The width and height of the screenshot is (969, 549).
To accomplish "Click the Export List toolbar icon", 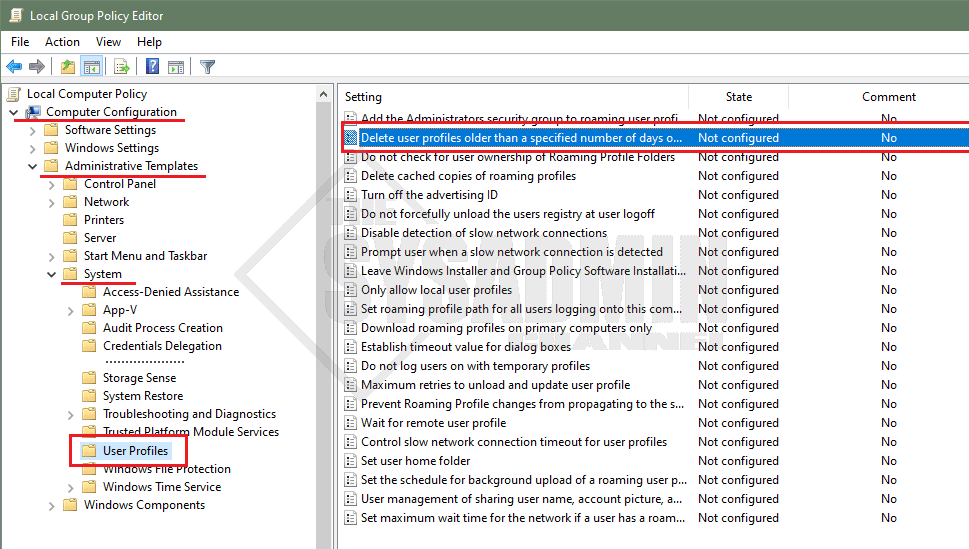I will click(x=122, y=66).
